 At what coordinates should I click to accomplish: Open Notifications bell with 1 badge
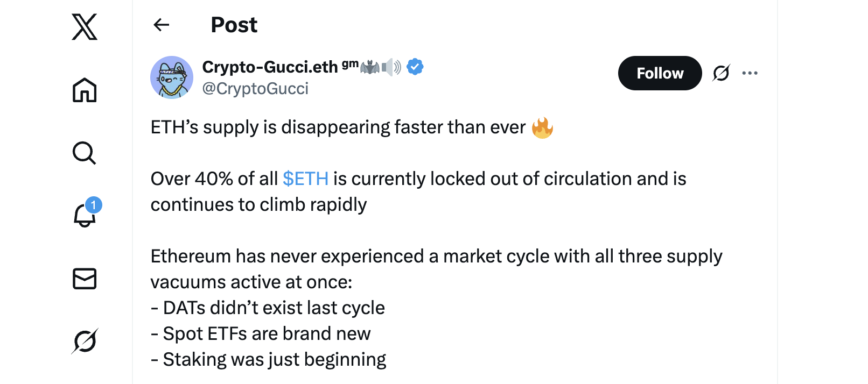(x=85, y=216)
